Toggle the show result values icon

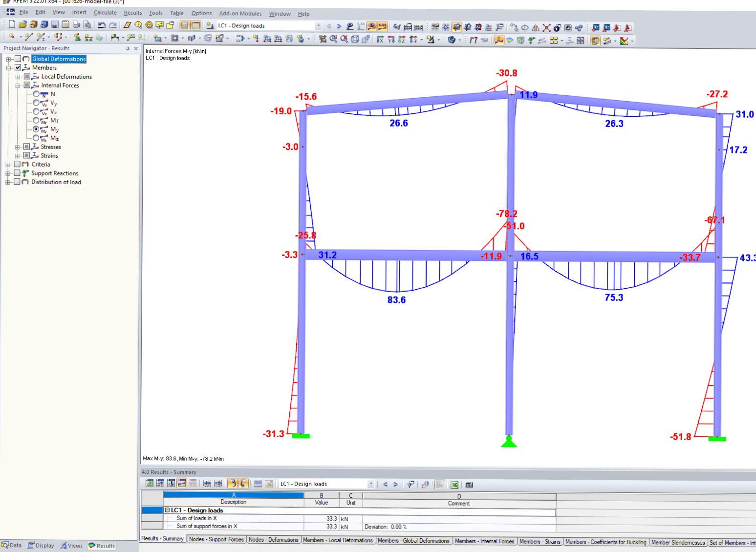[x=383, y=26]
